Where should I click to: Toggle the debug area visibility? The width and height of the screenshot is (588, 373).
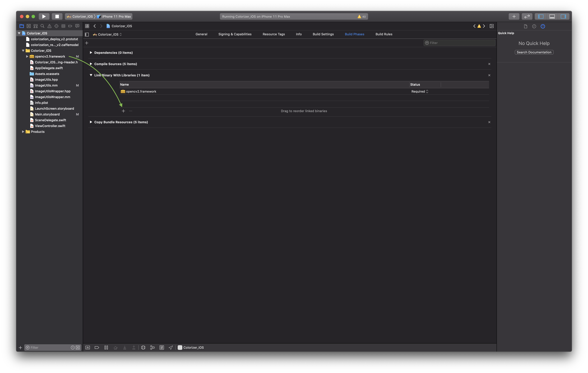(x=552, y=16)
